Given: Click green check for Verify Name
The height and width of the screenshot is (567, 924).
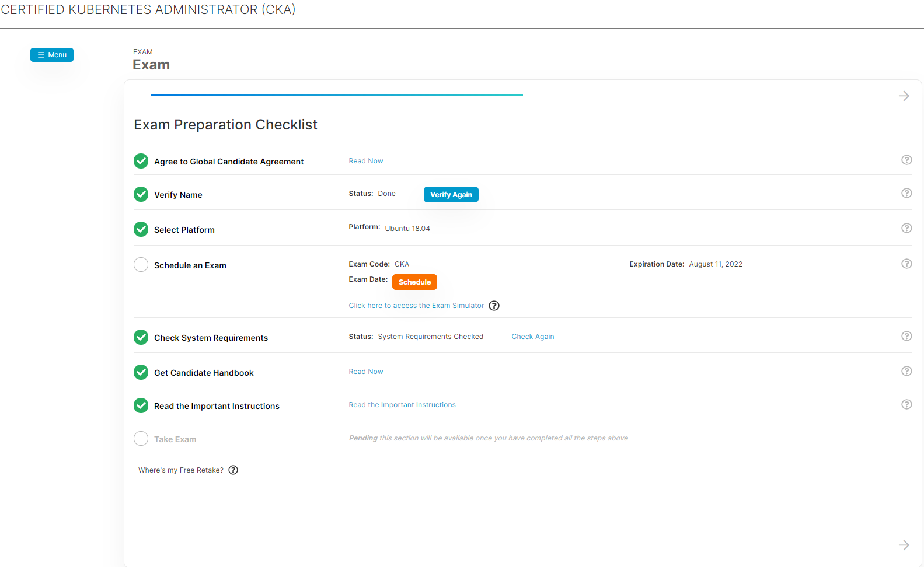Looking at the screenshot, I should tap(141, 194).
